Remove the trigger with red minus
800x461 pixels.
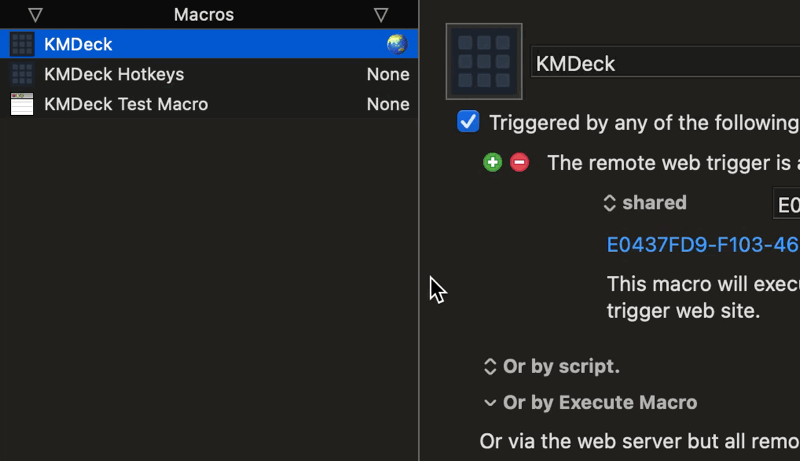519,163
